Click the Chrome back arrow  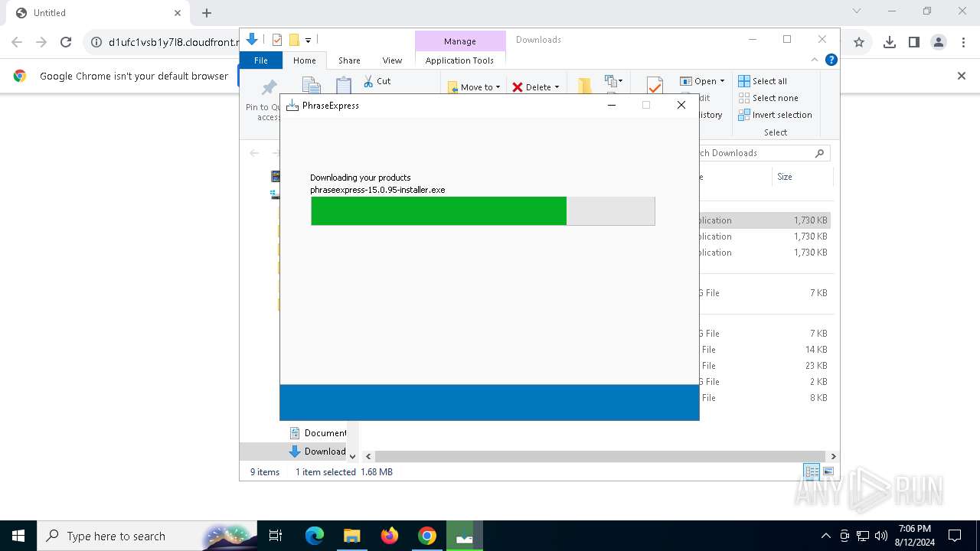click(x=17, y=43)
